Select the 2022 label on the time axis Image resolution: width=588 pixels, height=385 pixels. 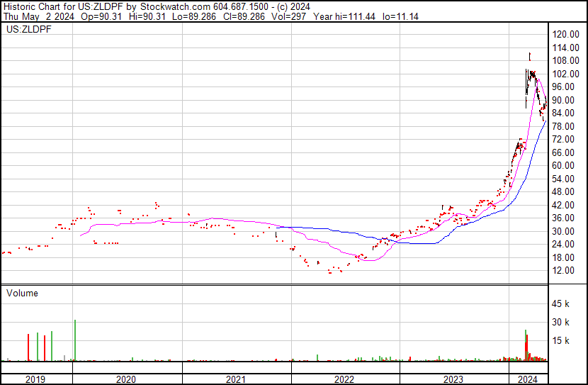click(344, 379)
